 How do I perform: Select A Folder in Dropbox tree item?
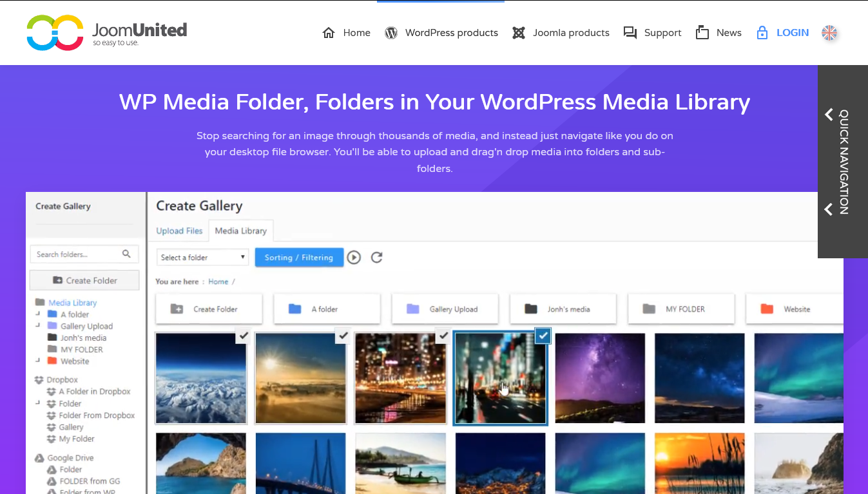[x=95, y=392]
